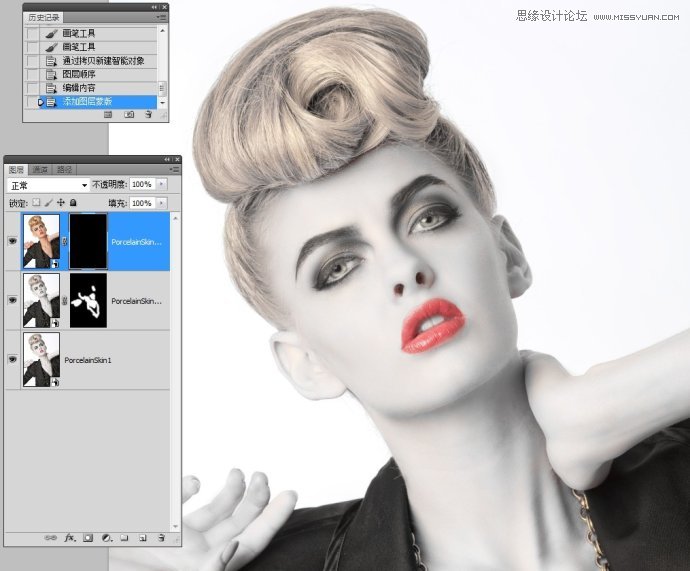The width and height of the screenshot is (690, 571).
Task: Toggle lock transparent pixels checkbox
Action: 37,203
